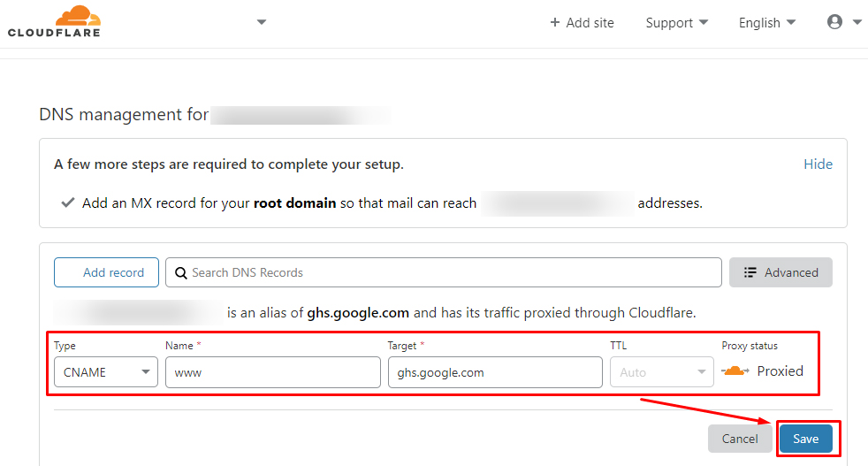The width and height of the screenshot is (868, 466).
Task: Toggle the orange cloud Proxied status
Action: point(735,371)
